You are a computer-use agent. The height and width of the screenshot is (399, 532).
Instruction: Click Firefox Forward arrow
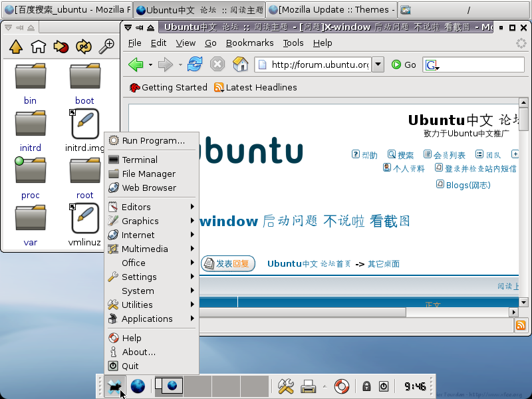166,65
